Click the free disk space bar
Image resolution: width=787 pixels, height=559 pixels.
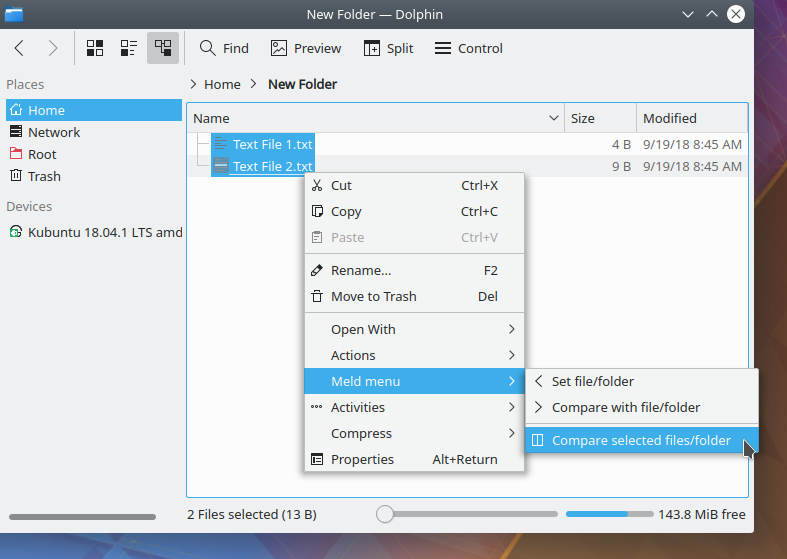(609, 514)
